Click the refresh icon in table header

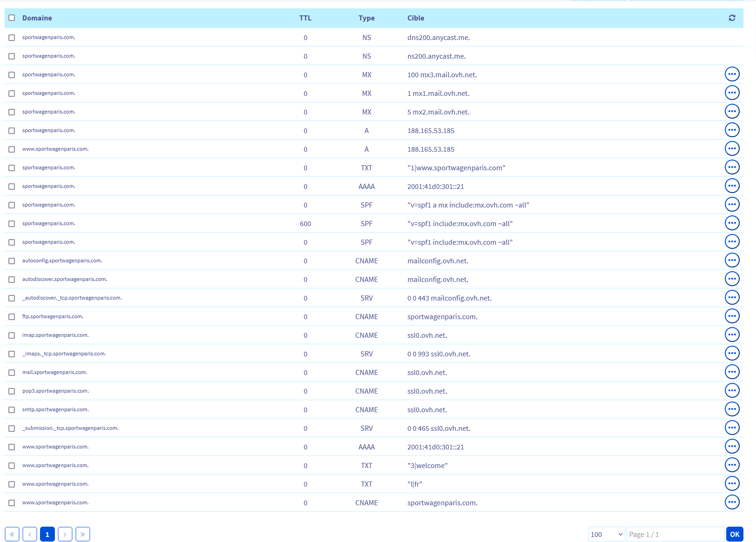click(x=732, y=18)
